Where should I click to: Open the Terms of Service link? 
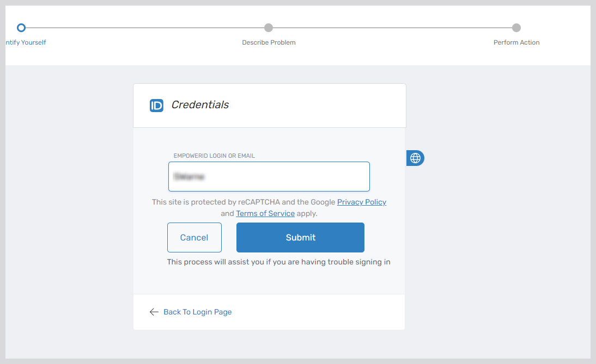[265, 213]
